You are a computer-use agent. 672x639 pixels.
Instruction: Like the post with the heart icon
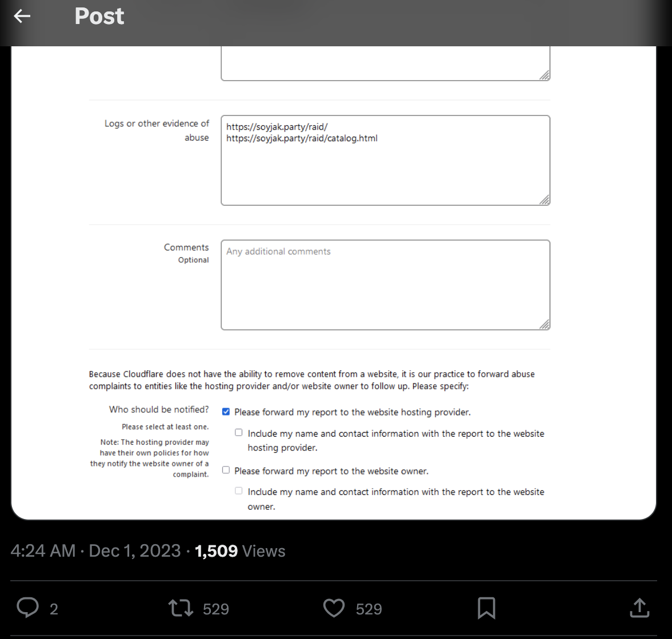point(334,608)
